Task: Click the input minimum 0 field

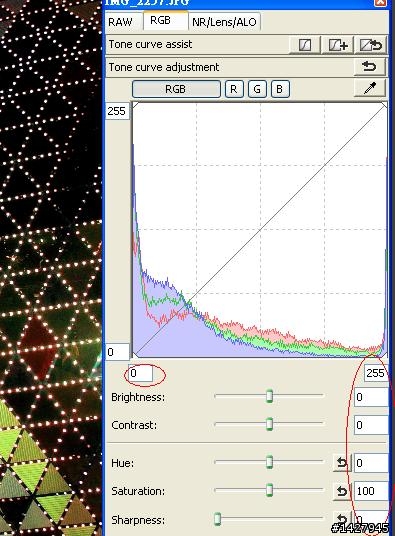Action: pyautogui.click(x=140, y=373)
